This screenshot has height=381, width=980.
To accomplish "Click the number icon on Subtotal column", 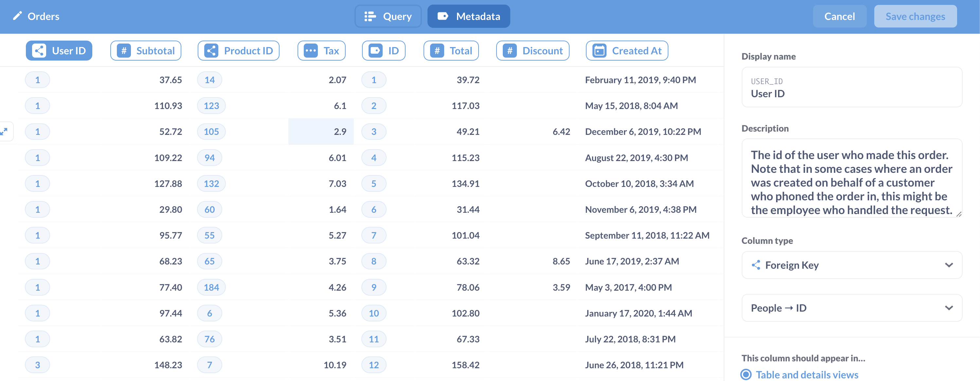I will pos(124,50).
